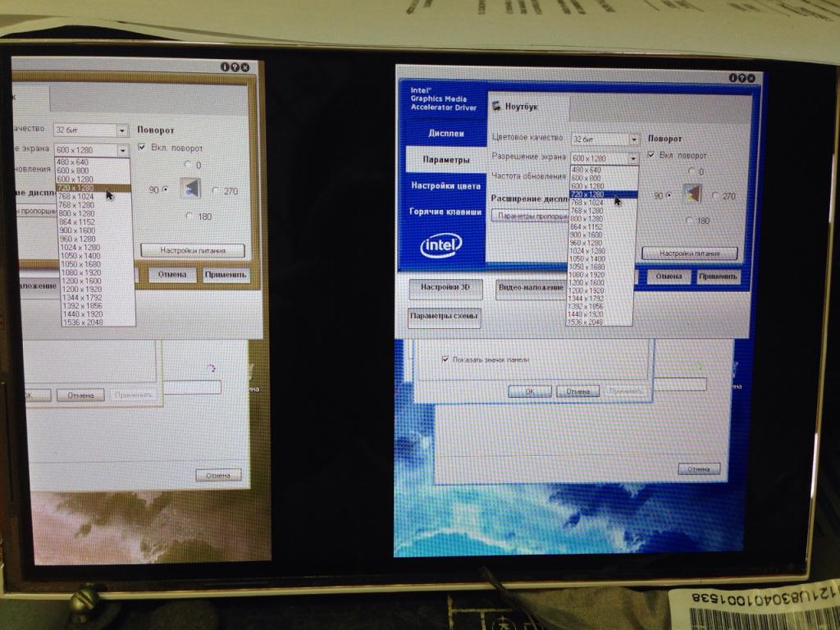Click Настройки питания button in the brown-tinted window
The height and width of the screenshot is (630, 840).
tap(193, 250)
